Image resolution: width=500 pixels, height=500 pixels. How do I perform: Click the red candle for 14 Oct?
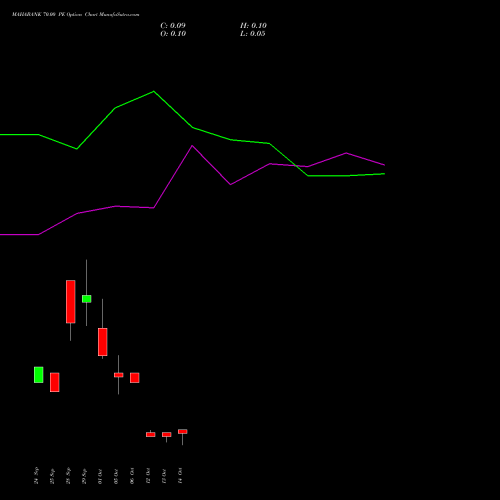(x=183, y=432)
